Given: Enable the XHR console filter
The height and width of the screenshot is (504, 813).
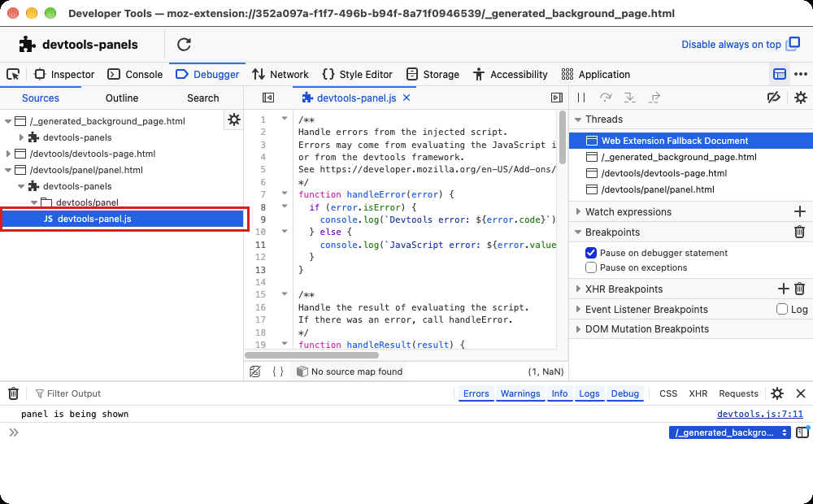Looking at the screenshot, I should (x=698, y=393).
